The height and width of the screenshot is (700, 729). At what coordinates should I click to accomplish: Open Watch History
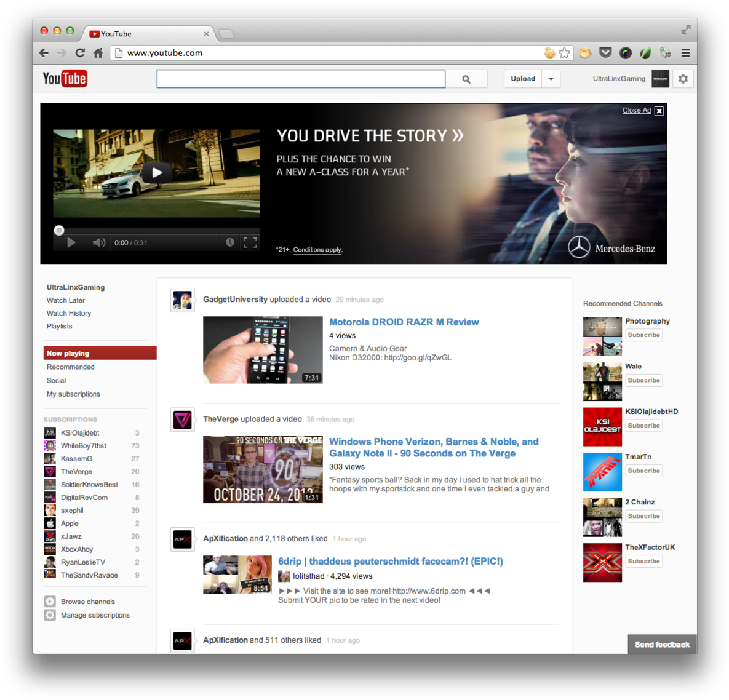point(69,314)
